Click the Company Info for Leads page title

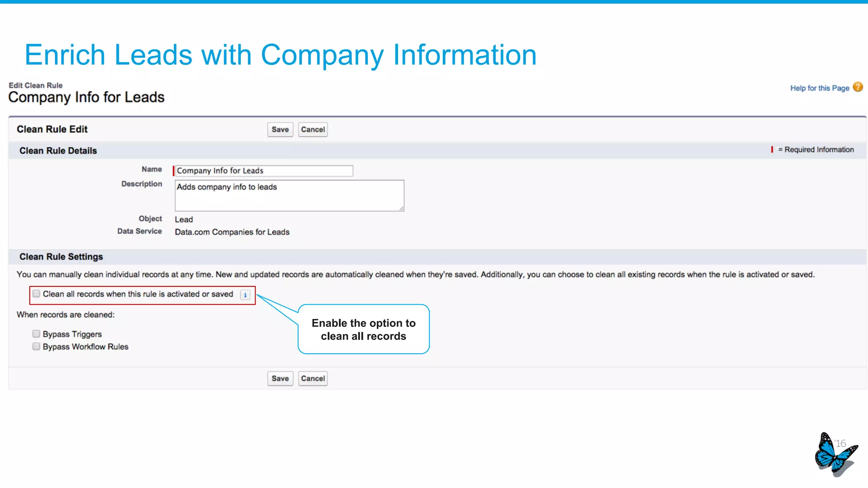pyautogui.click(x=86, y=97)
